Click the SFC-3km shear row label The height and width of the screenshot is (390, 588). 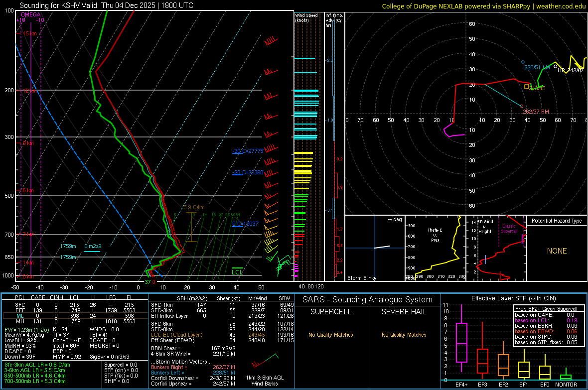pyautogui.click(x=162, y=310)
